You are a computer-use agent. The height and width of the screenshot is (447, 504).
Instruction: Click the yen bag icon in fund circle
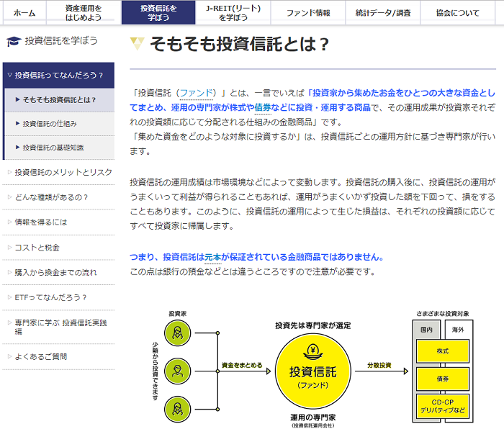tap(312, 352)
